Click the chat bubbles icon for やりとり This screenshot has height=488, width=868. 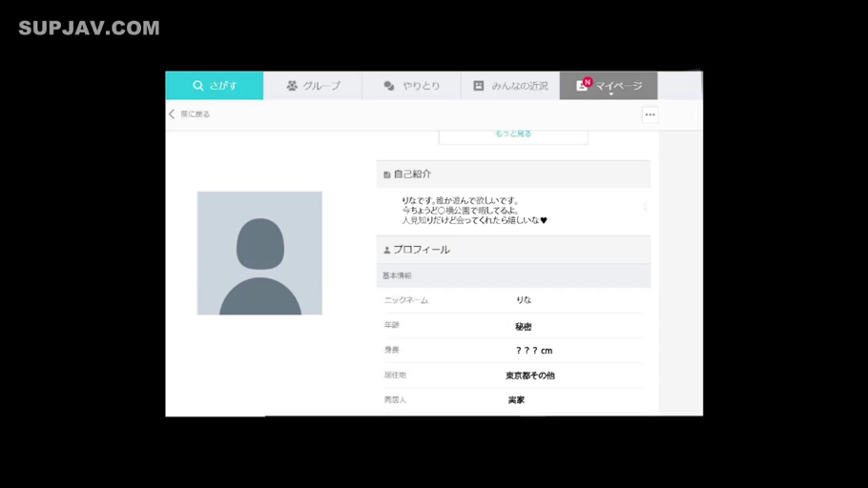click(x=389, y=86)
